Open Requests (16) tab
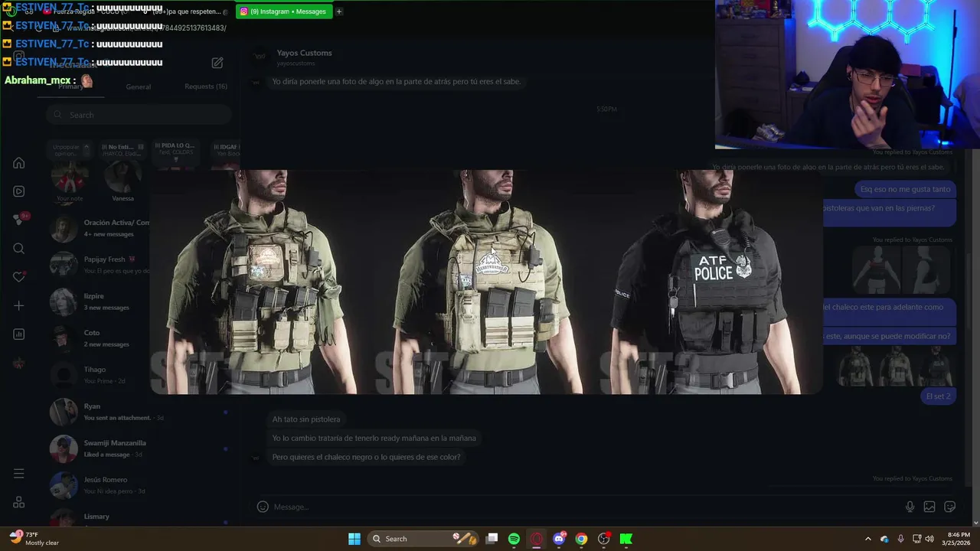Screen dimensions: 980x551 tap(206, 86)
